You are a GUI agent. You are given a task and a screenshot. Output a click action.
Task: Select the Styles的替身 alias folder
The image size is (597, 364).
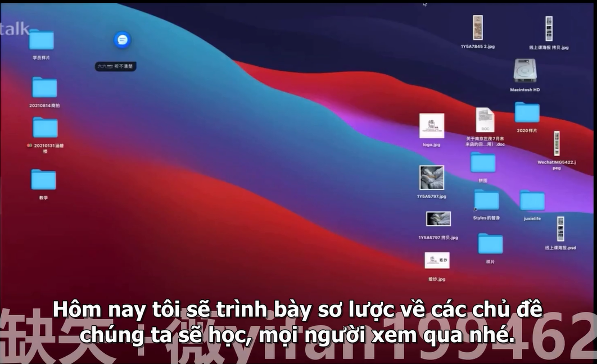(486, 200)
